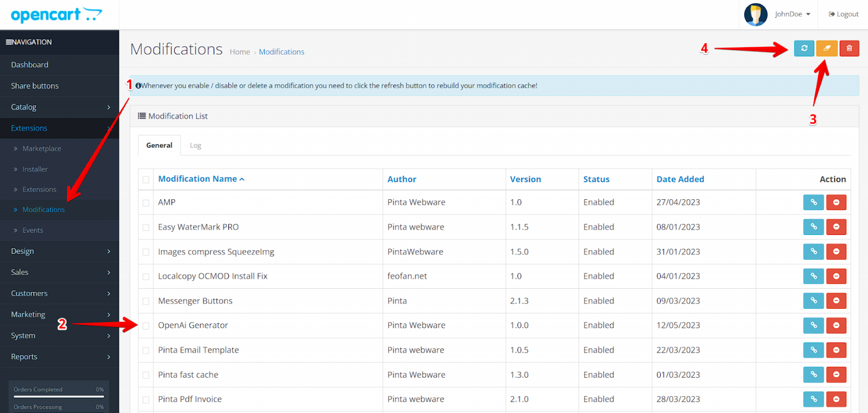Check the Localcopy OCMOD Install Fix checkbox
The height and width of the screenshot is (413, 868).
[x=146, y=277]
